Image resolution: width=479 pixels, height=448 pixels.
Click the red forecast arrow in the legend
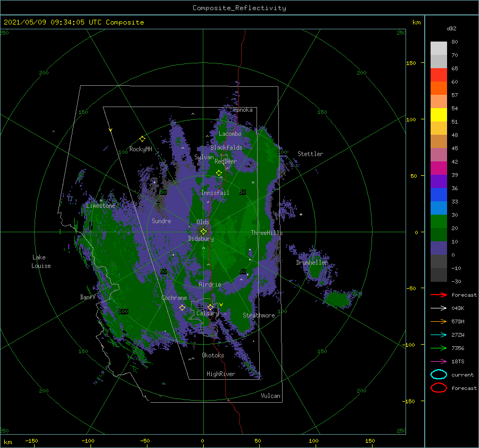pos(439,295)
